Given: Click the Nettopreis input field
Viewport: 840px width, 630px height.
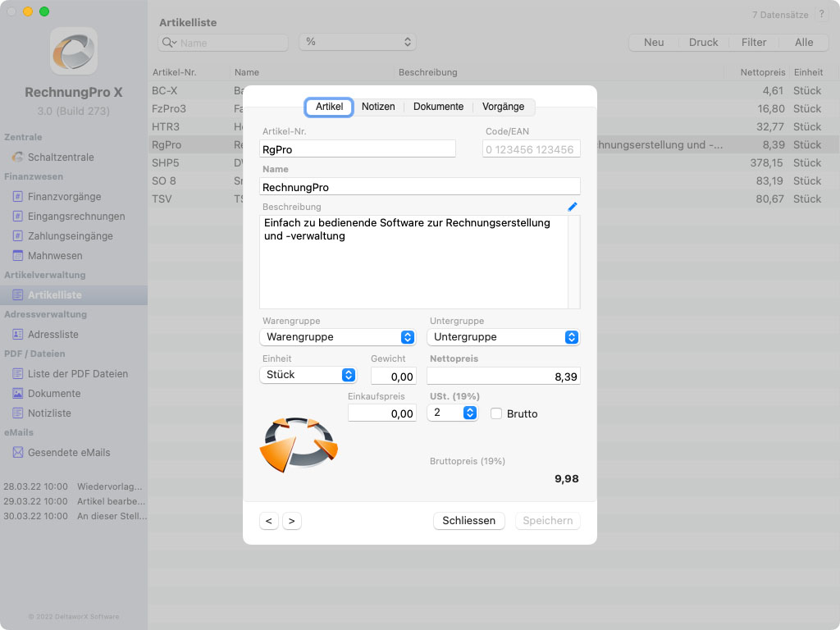Looking at the screenshot, I should pos(503,377).
